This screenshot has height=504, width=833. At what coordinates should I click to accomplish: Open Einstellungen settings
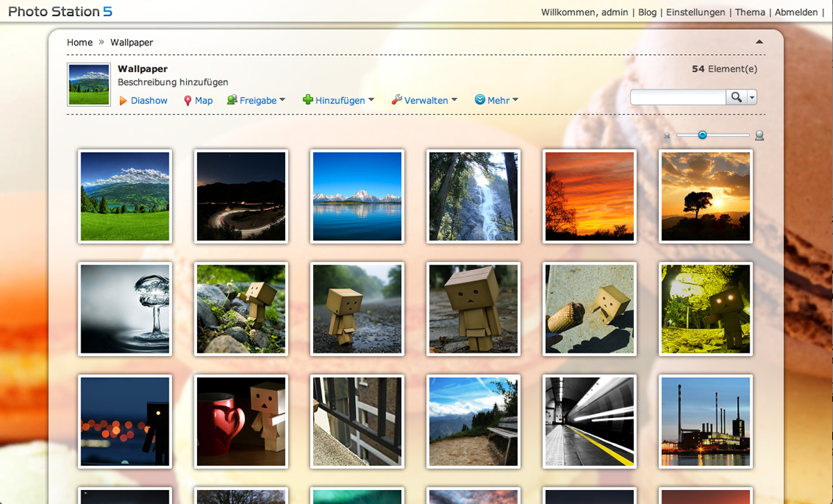click(696, 12)
